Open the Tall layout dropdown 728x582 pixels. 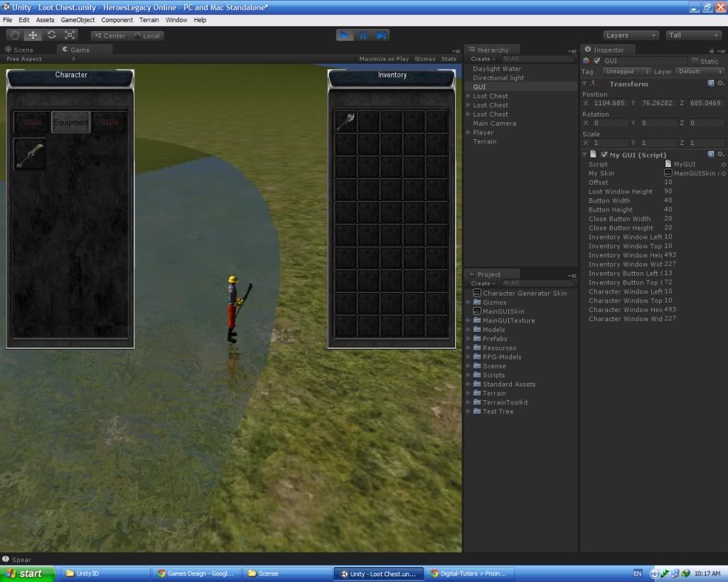(x=692, y=36)
